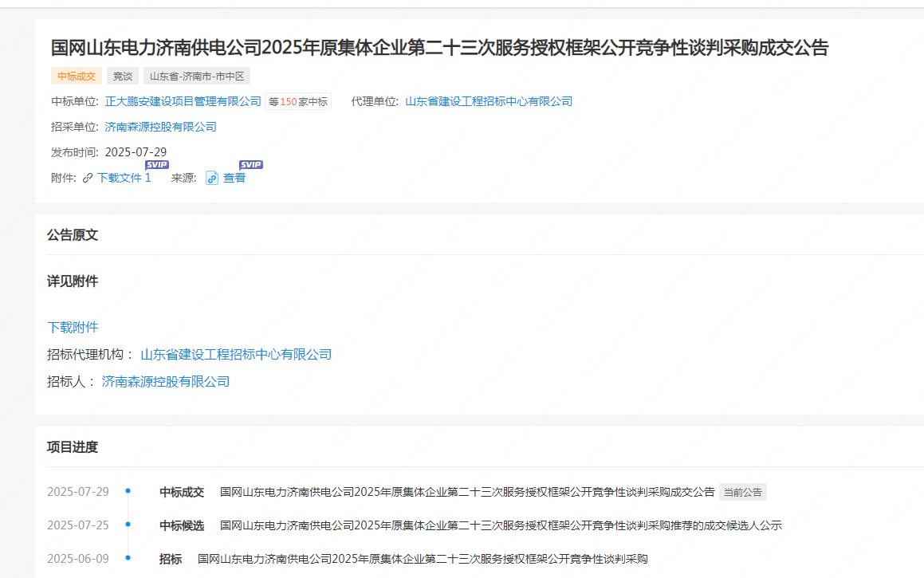Open 招采单位 link 济南森源控股有限公司
This screenshot has height=578, width=924.
click(161, 127)
